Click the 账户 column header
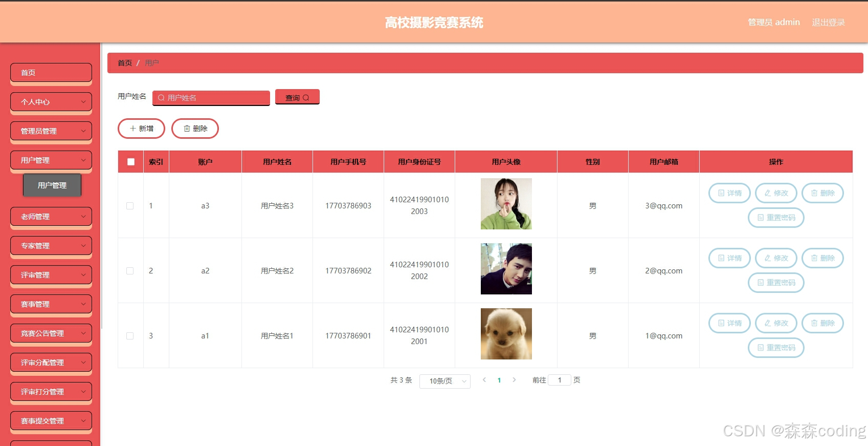This screenshot has height=446, width=868. pos(205,162)
